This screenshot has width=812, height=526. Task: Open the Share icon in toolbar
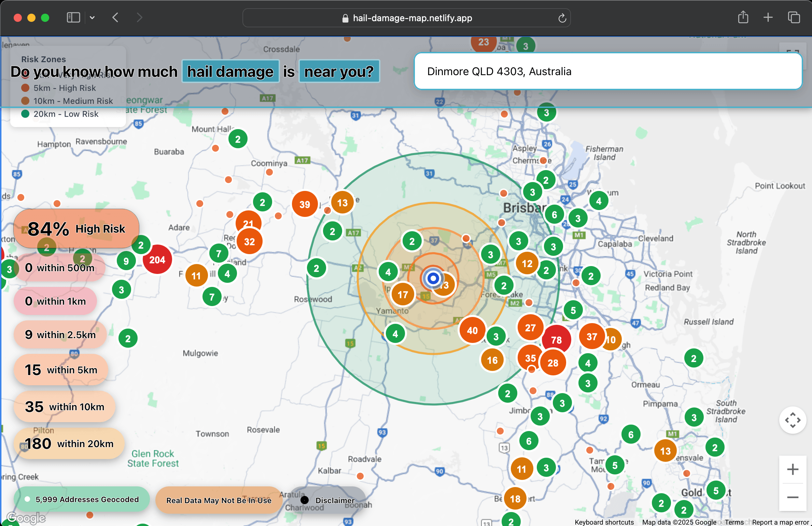743,17
